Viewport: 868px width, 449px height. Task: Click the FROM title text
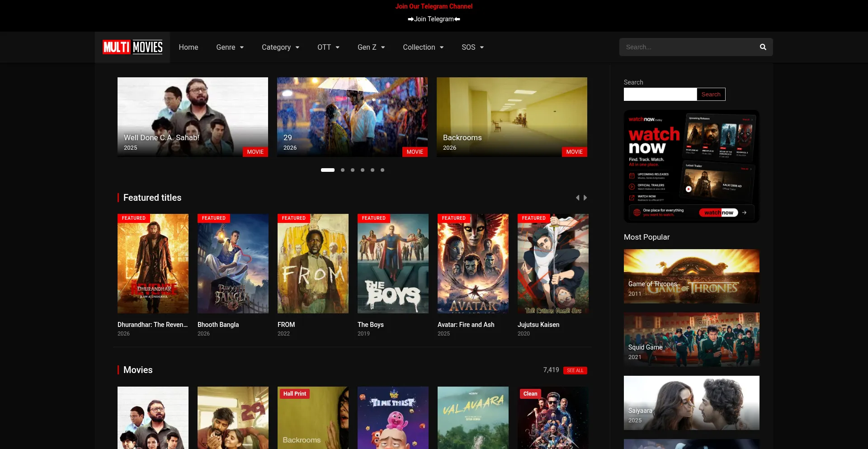pyautogui.click(x=286, y=325)
